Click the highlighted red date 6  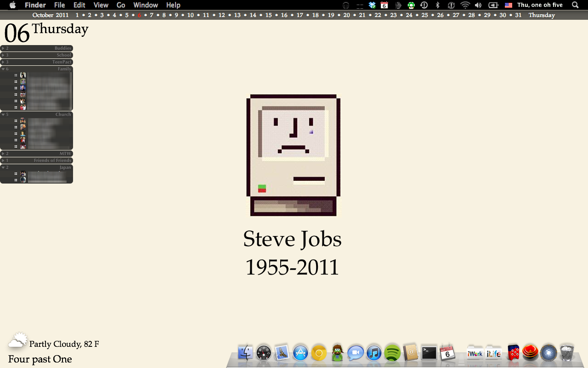point(139,15)
